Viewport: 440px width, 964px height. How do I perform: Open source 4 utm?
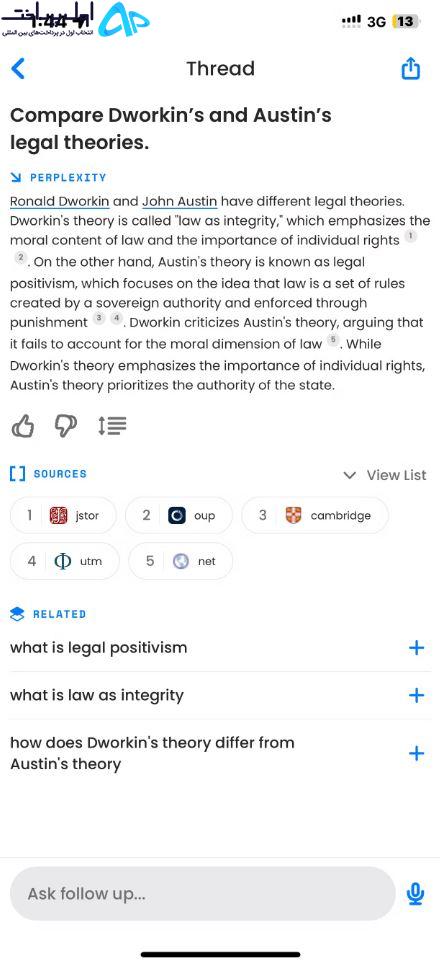coord(65,561)
